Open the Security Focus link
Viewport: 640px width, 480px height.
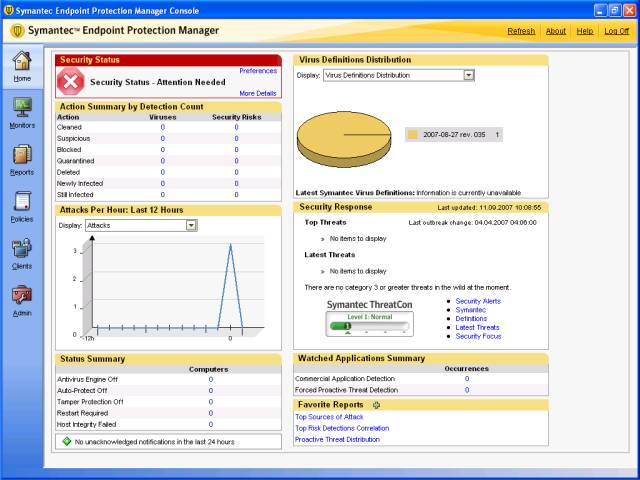coord(478,336)
